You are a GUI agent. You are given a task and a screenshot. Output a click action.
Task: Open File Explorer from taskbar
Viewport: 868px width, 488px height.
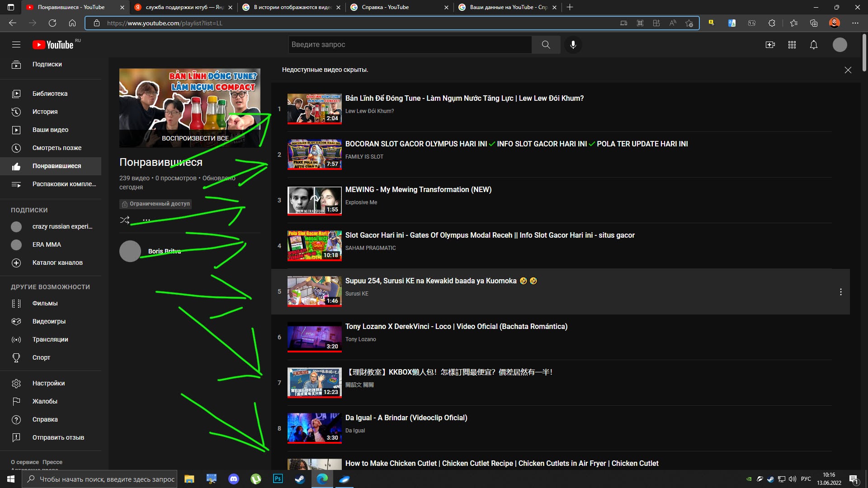click(x=189, y=479)
